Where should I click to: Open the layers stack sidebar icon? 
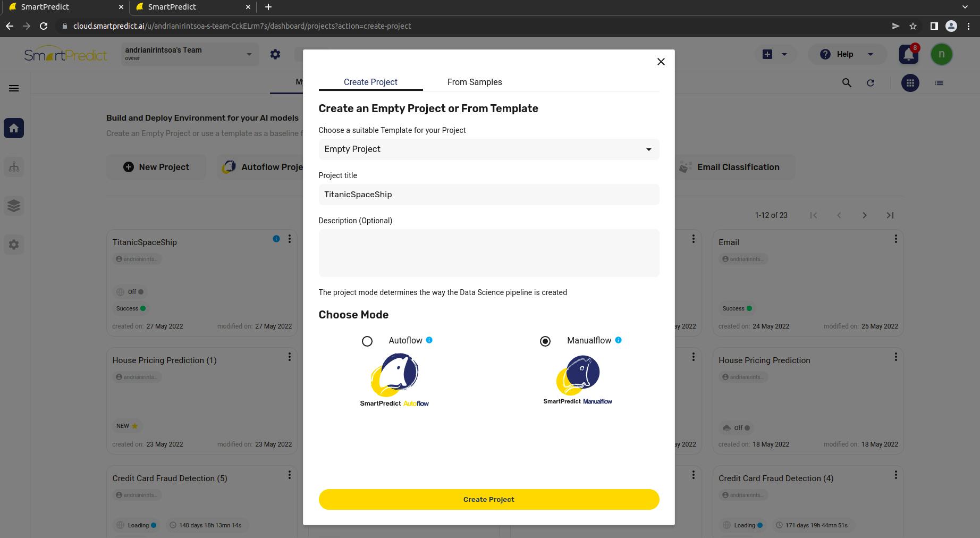pyautogui.click(x=14, y=206)
